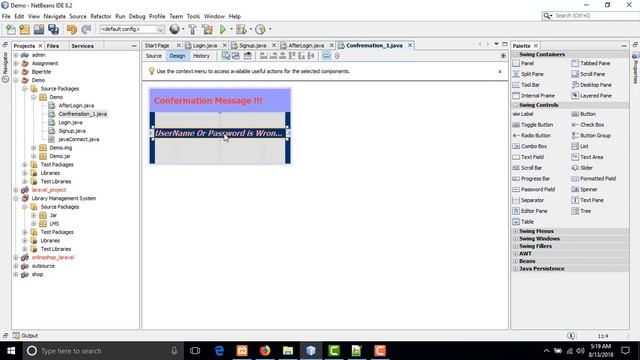640x360 pixels.
Task: Select Tabbed Pane palette component
Action: pyautogui.click(x=591, y=63)
